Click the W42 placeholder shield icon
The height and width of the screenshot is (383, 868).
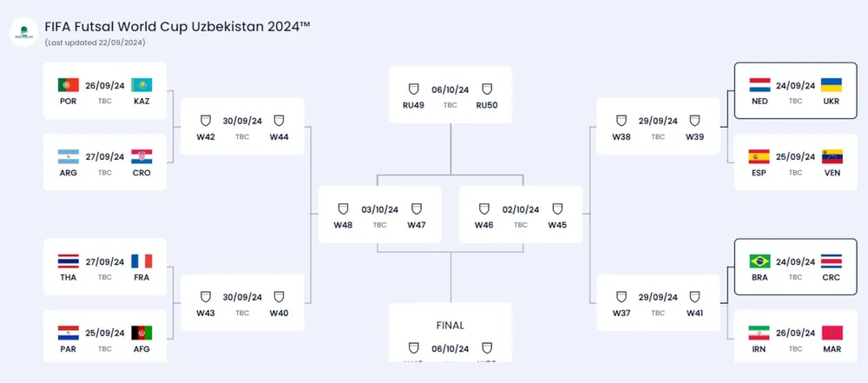[206, 122]
